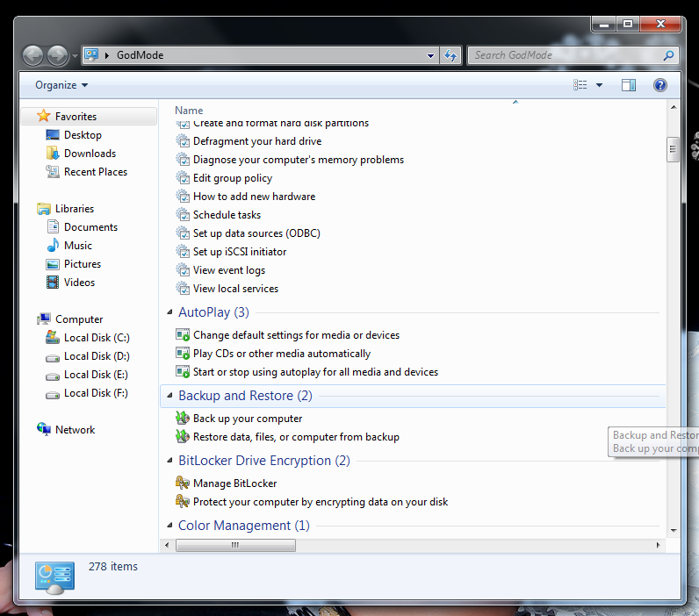Collapse the AutoPlay (3) group
This screenshot has height=616, width=699.
[169, 312]
